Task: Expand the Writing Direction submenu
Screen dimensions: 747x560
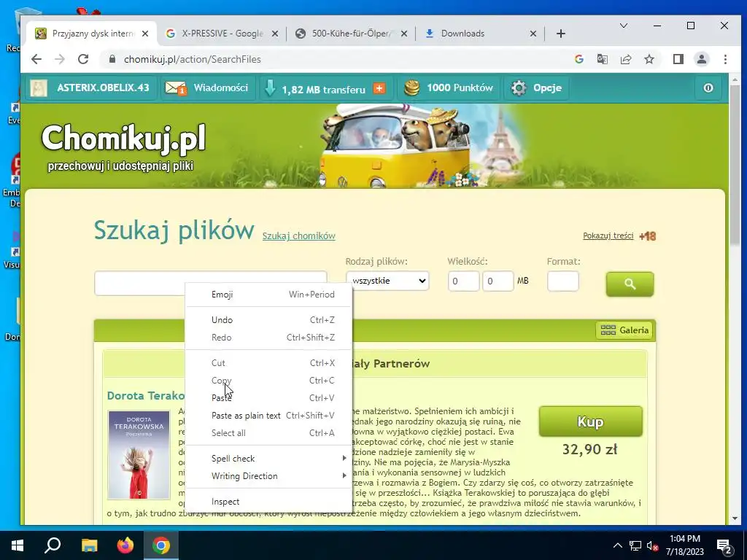Action: (268, 476)
